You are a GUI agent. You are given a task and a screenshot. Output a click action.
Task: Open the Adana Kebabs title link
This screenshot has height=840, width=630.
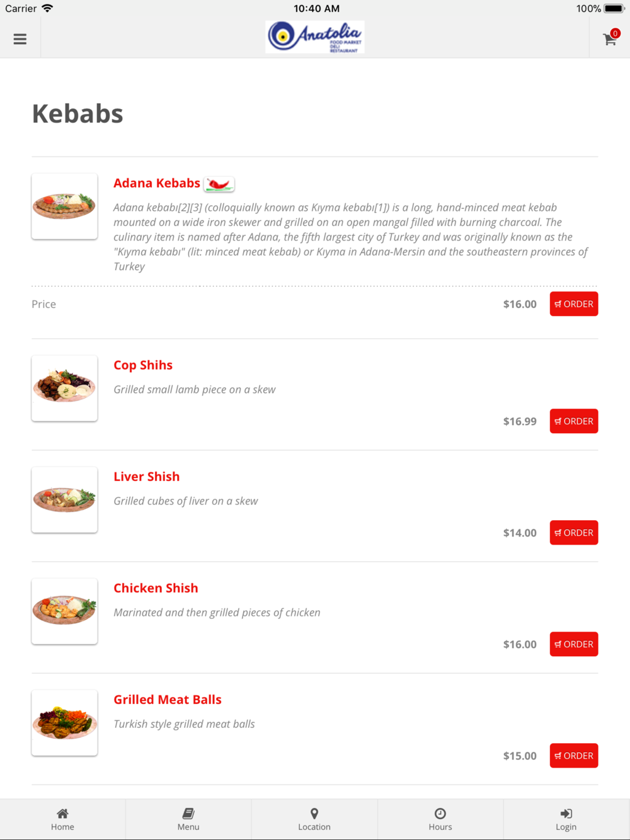[157, 183]
